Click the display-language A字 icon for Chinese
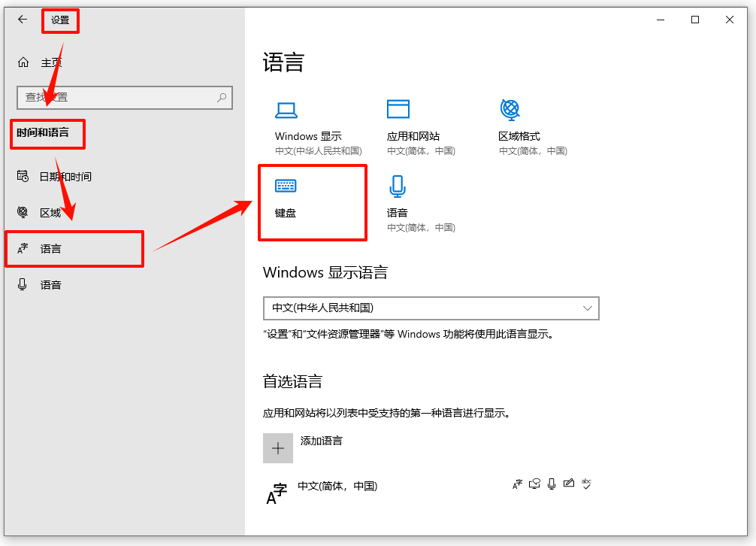The height and width of the screenshot is (546, 756). [516, 484]
